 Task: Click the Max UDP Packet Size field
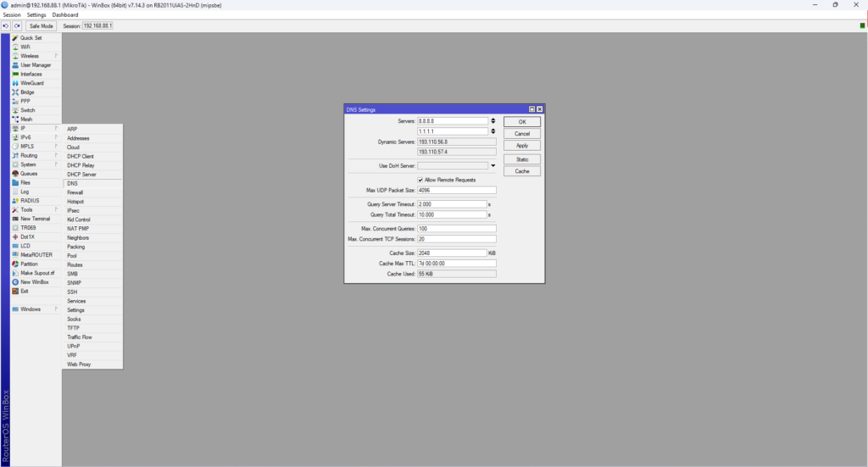point(456,191)
